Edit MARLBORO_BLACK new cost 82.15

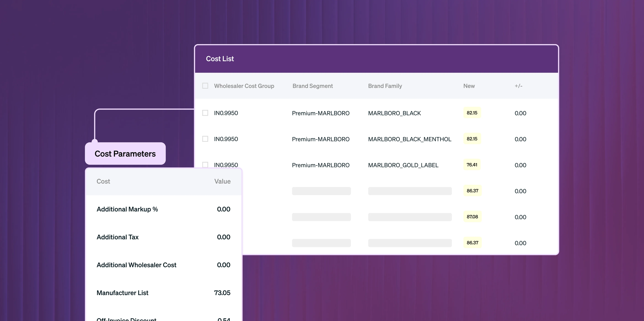tap(472, 113)
